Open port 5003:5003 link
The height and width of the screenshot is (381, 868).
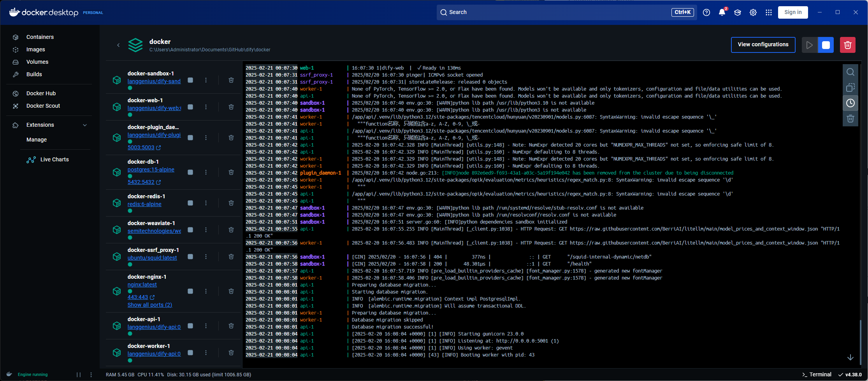point(144,148)
